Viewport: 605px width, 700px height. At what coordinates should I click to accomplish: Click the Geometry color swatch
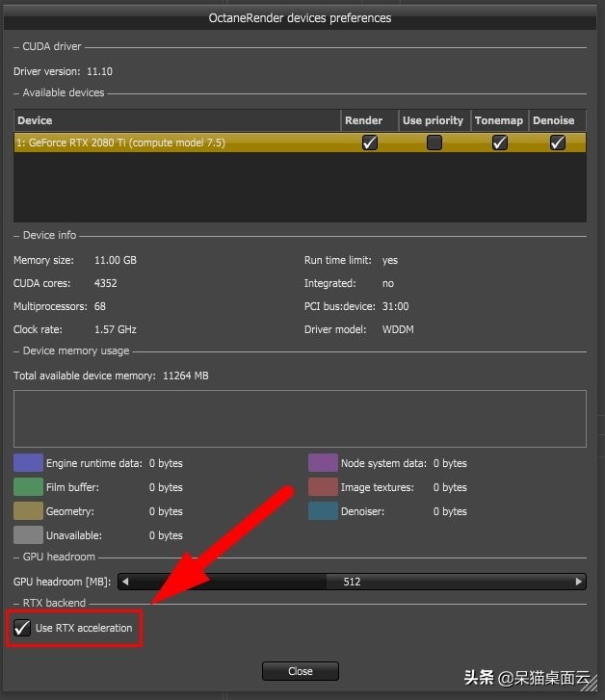point(29,511)
